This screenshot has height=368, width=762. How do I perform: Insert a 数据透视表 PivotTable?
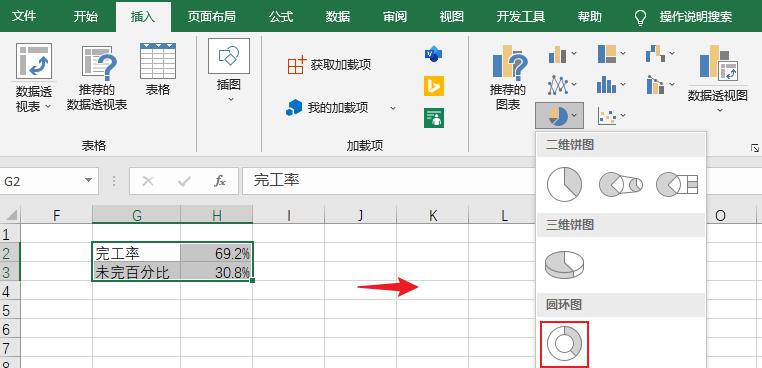tap(34, 78)
